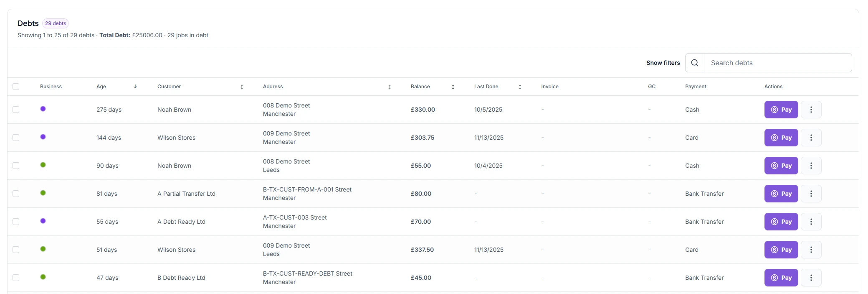Open the actions menu for A Debt Ready Ltd
The height and width of the screenshot is (294, 868).
(811, 222)
